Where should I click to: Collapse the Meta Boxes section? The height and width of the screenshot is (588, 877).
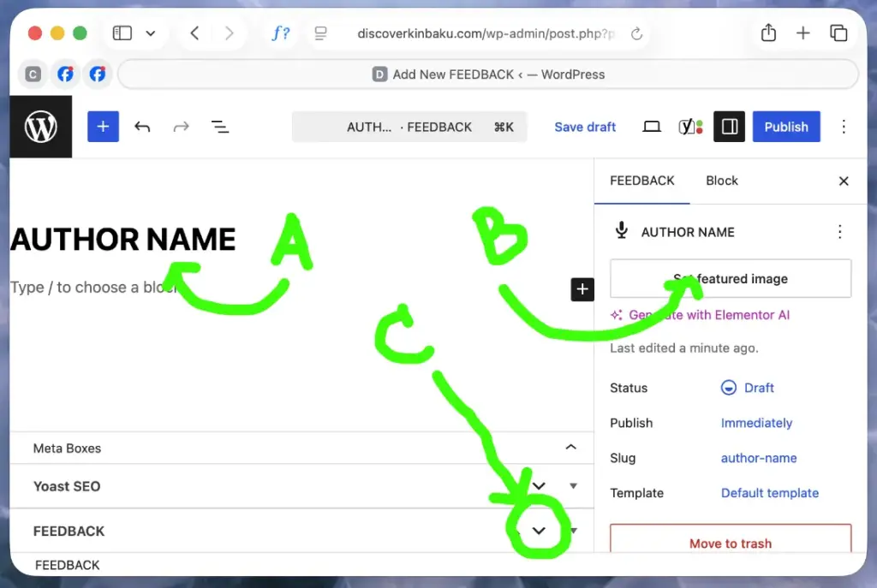click(570, 447)
